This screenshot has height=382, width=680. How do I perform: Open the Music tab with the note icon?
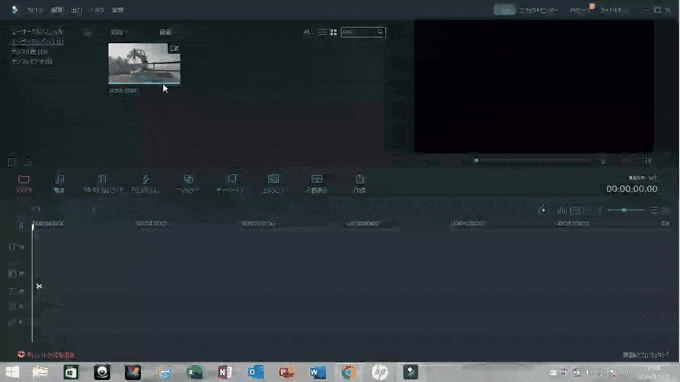(x=59, y=183)
